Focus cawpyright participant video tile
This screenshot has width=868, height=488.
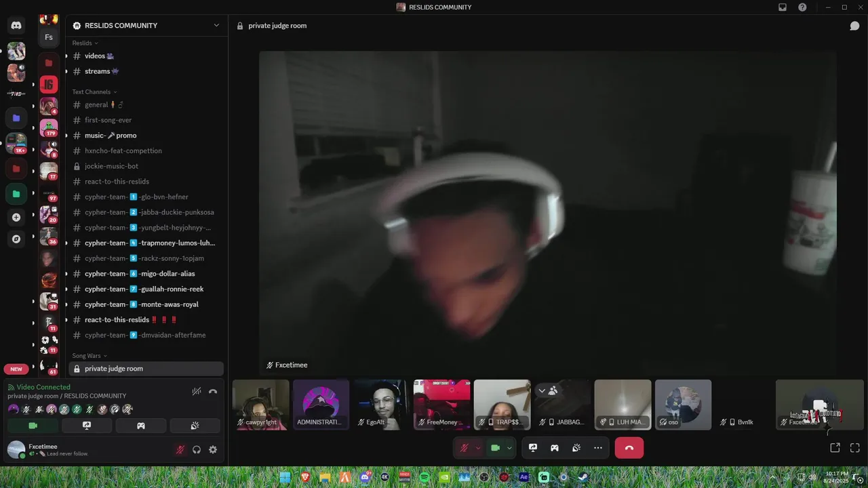[x=261, y=405]
